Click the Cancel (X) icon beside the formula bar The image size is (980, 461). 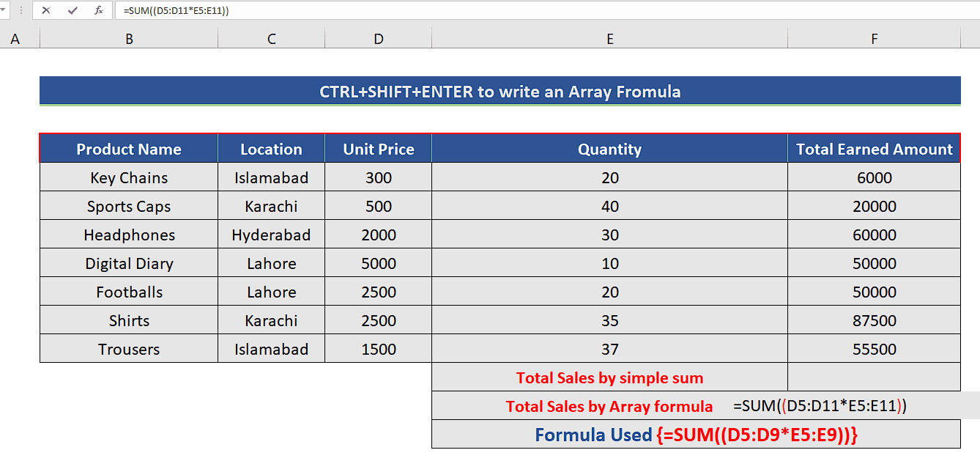[x=45, y=10]
